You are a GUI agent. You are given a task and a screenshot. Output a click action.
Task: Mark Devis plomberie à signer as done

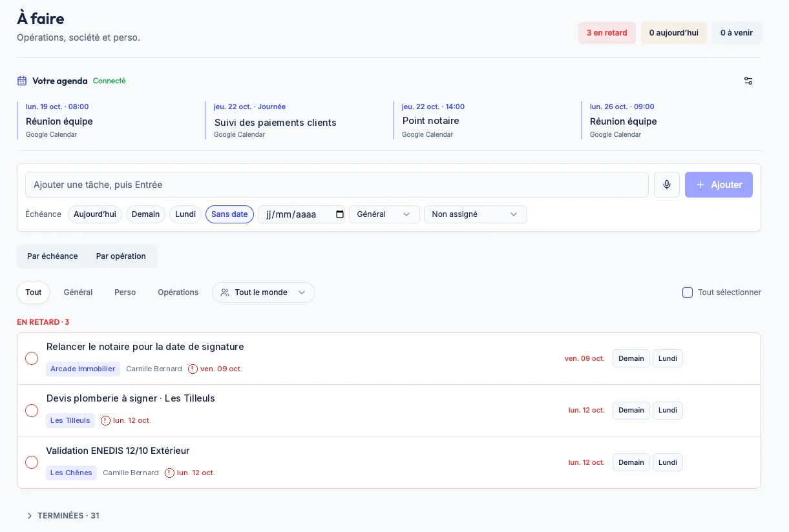tap(32, 411)
